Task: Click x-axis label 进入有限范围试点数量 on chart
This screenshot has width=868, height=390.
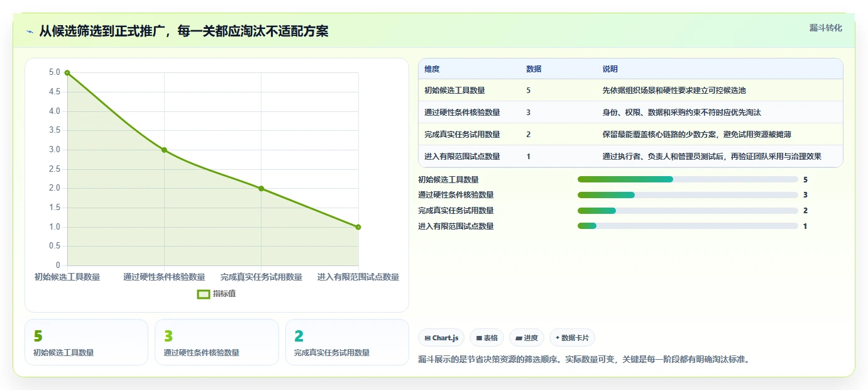Action: pyautogui.click(x=358, y=277)
